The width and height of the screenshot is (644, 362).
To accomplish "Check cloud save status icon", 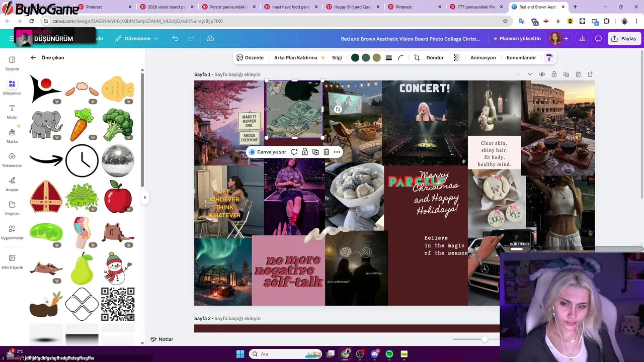I will click(210, 39).
